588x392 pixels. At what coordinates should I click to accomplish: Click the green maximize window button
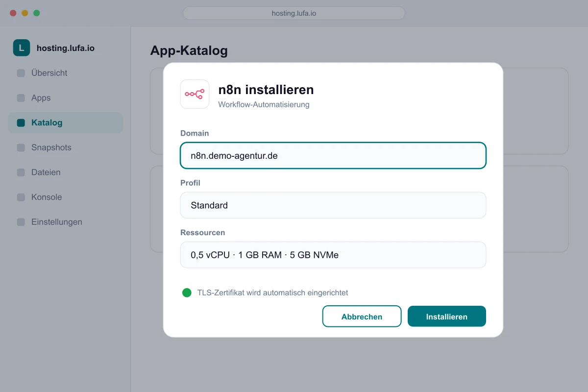[37, 13]
